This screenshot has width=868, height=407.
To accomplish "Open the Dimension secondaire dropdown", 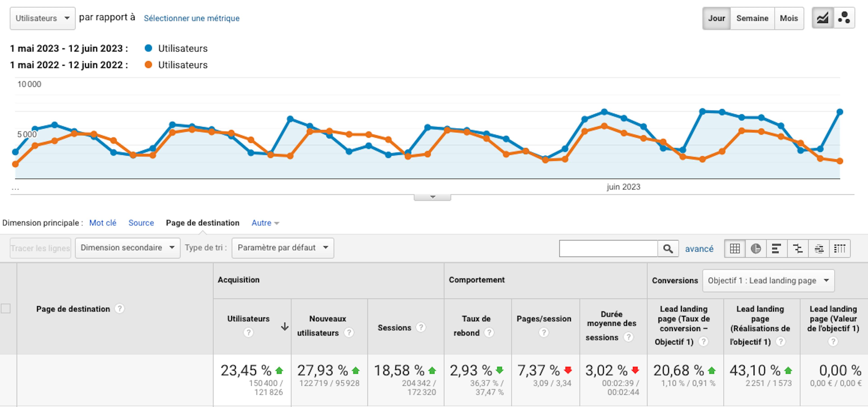I will tap(127, 248).
